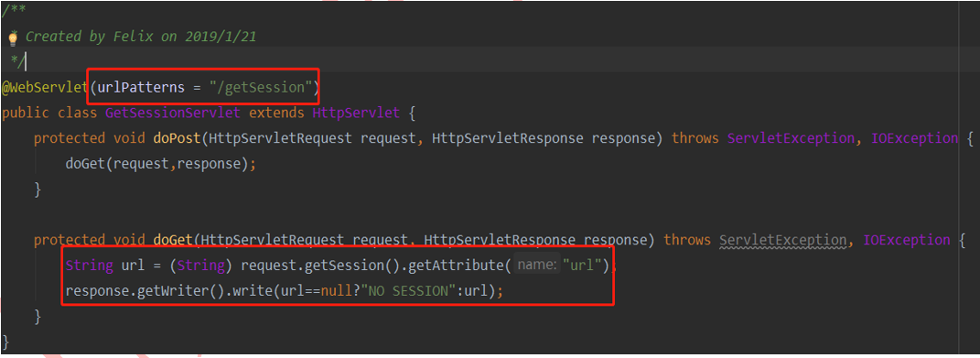Click IOException in doPost signature

[x=914, y=138]
